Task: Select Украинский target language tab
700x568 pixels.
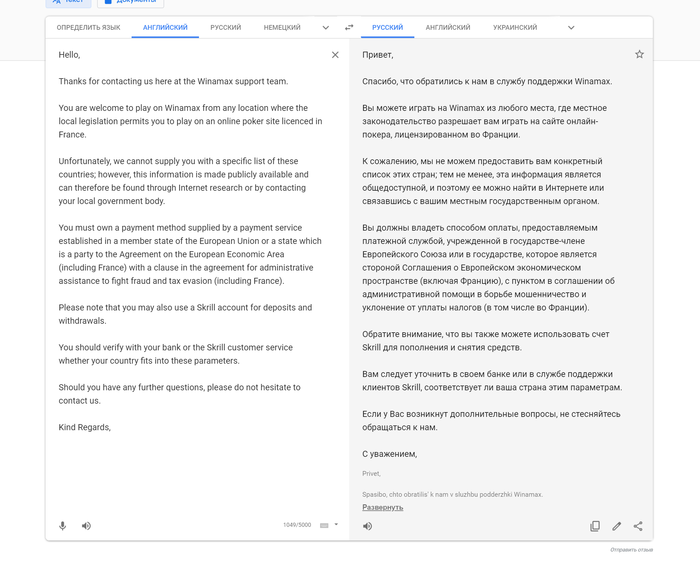Action: (x=515, y=28)
